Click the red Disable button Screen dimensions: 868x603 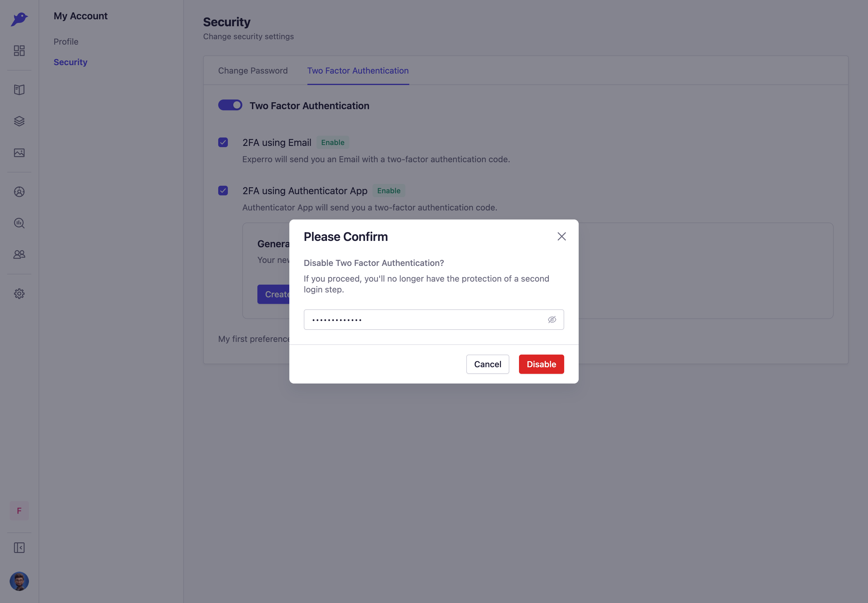pos(541,364)
